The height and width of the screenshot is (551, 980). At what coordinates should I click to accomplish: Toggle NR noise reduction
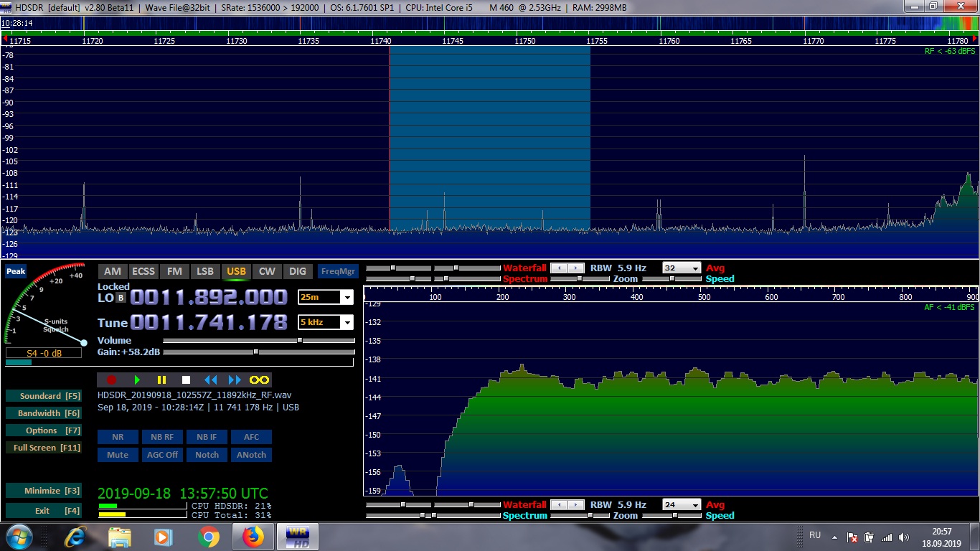[x=118, y=436]
